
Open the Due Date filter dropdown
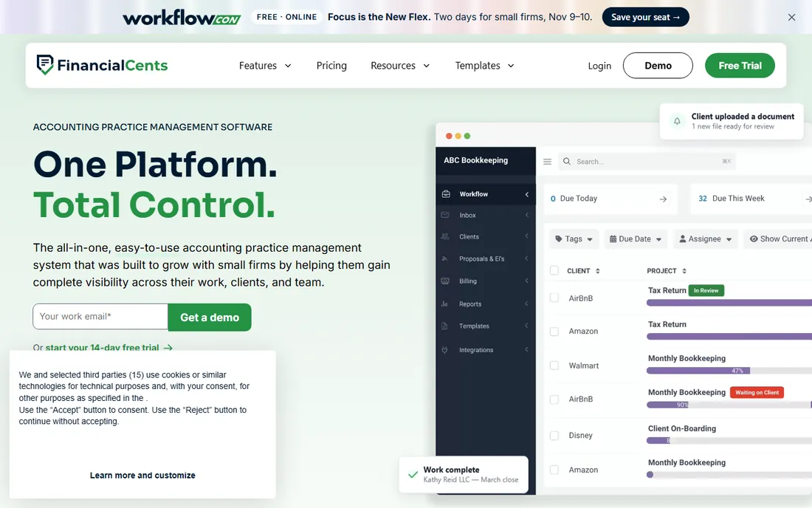pyautogui.click(x=636, y=238)
